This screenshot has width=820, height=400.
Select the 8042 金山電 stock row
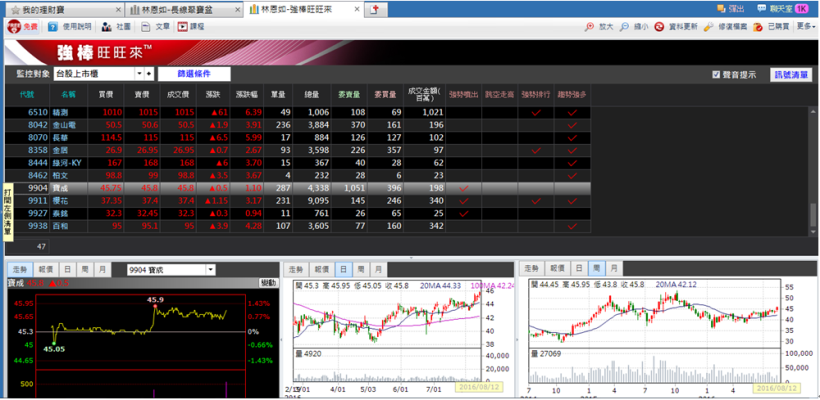(x=298, y=125)
